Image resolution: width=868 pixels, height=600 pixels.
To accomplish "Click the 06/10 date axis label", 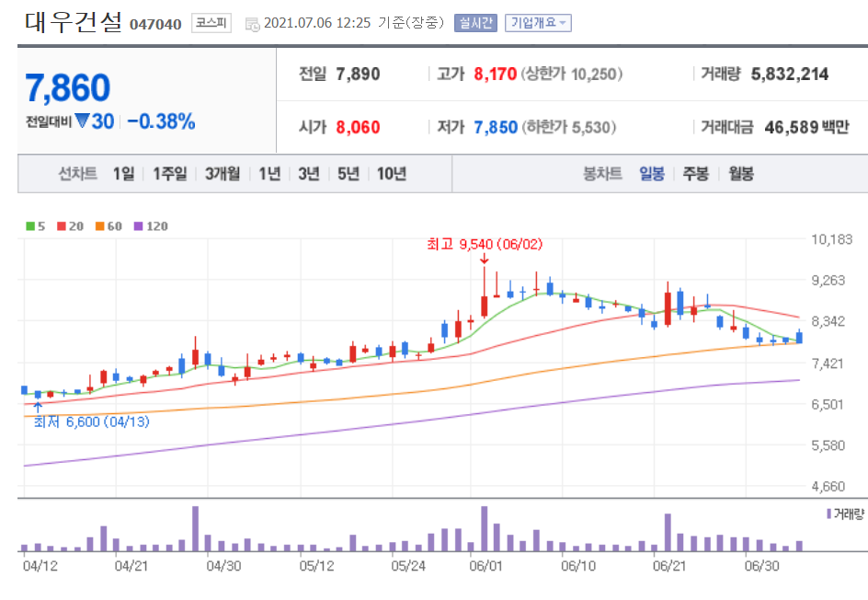I will click(578, 566).
